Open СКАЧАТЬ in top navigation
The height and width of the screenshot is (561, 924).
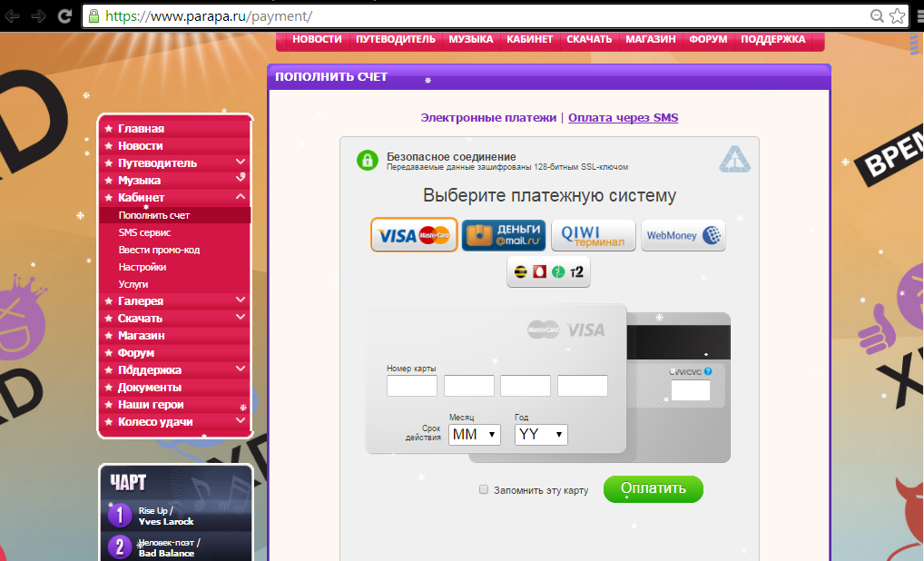[x=589, y=39]
